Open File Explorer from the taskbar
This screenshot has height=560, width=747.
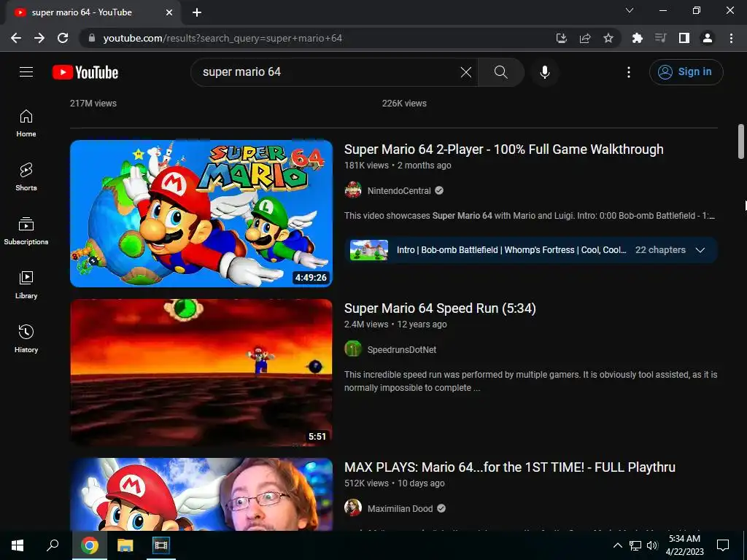click(x=125, y=545)
